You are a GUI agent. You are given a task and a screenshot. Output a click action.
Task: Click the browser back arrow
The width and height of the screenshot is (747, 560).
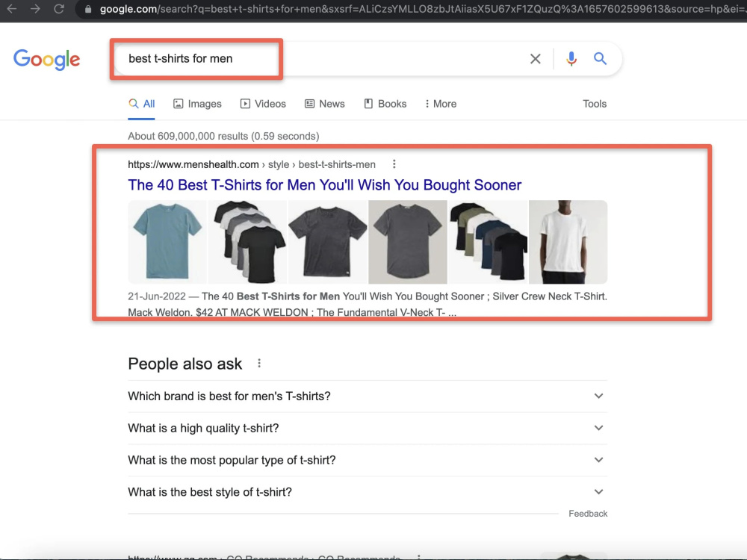11,8
